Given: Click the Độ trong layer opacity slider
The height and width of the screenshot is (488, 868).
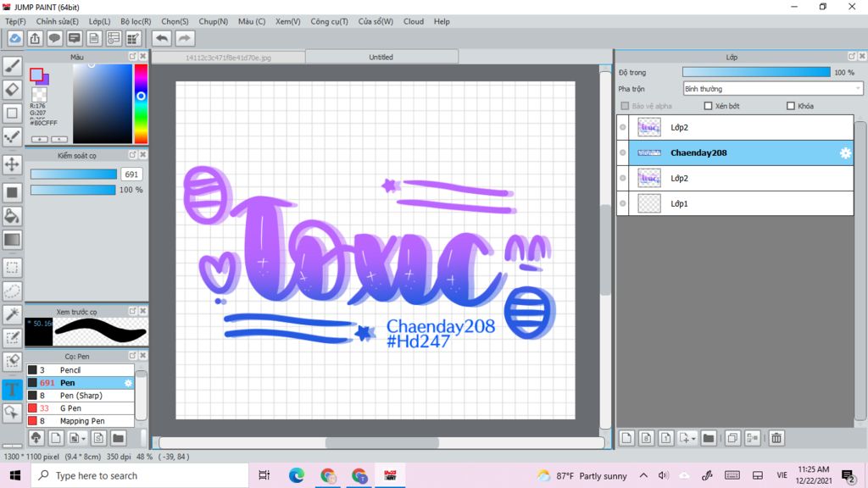Looking at the screenshot, I should (756, 73).
